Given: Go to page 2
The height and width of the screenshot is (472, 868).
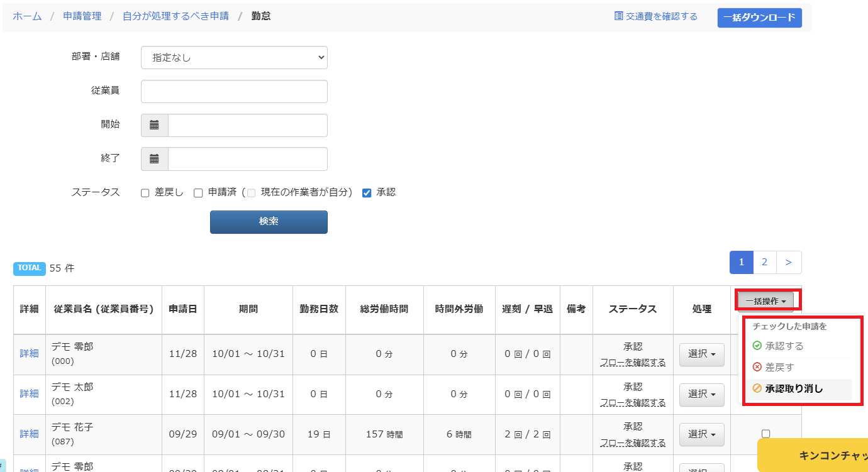Looking at the screenshot, I should pyautogui.click(x=765, y=262).
